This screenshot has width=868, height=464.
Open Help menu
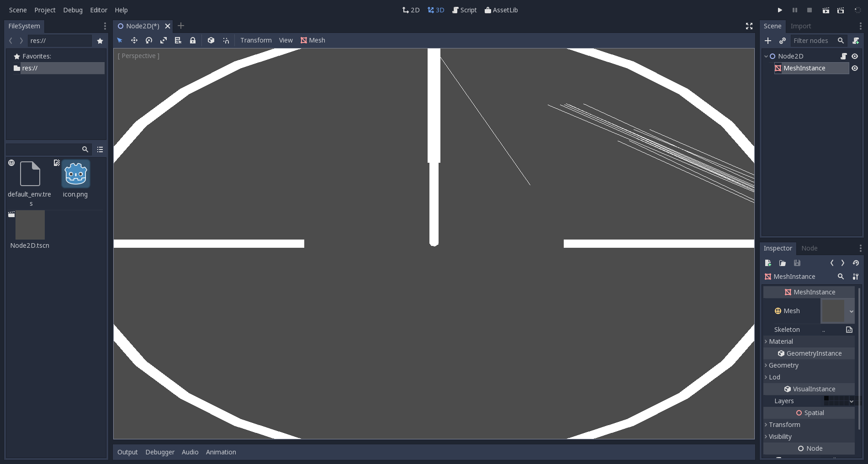(x=121, y=10)
